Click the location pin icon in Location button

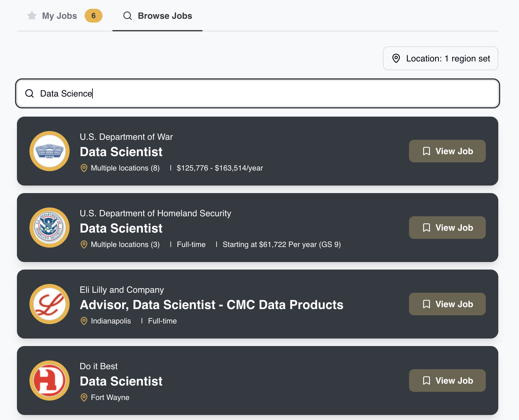(x=396, y=58)
